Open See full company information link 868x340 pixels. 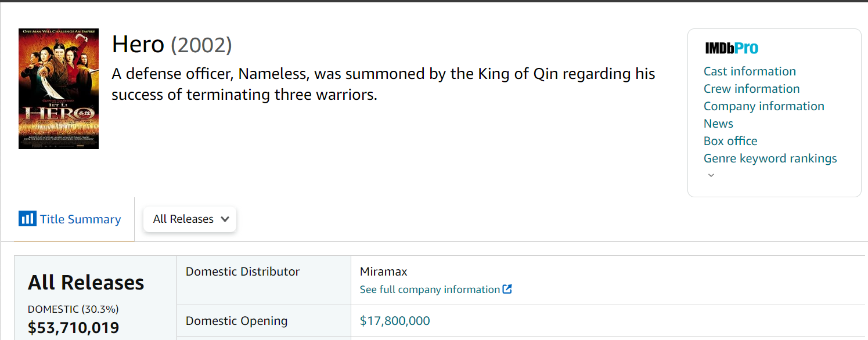pyautogui.click(x=430, y=290)
